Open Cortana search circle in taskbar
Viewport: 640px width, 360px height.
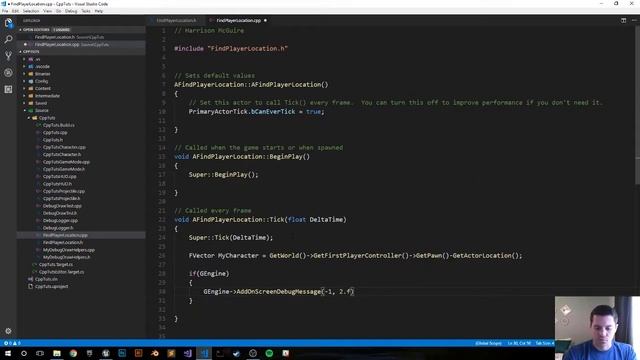click(x=24, y=353)
